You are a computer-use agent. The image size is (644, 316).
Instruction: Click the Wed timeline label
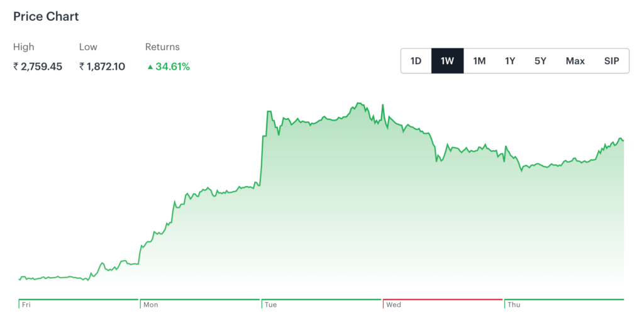coord(393,305)
